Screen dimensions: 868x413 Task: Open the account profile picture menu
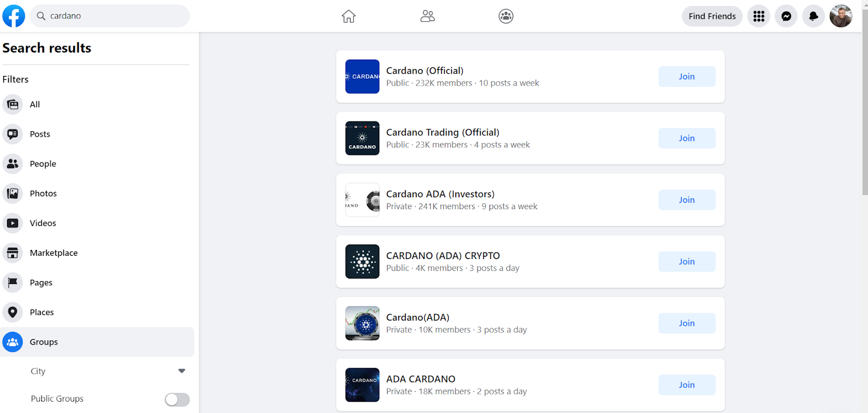point(841,16)
